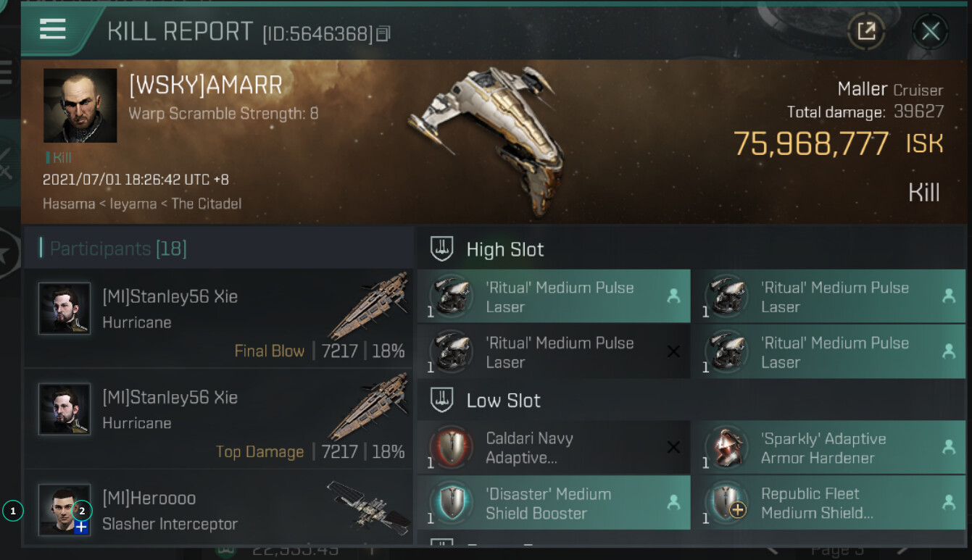Select the Stanley56 Xie Top Damage entry
This screenshot has width=972, height=560.
[218, 419]
